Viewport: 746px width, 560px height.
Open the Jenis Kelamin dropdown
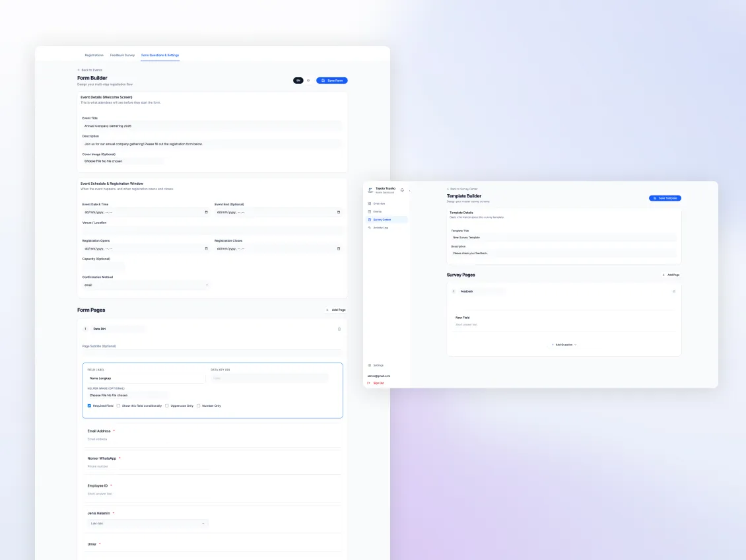point(147,524)
